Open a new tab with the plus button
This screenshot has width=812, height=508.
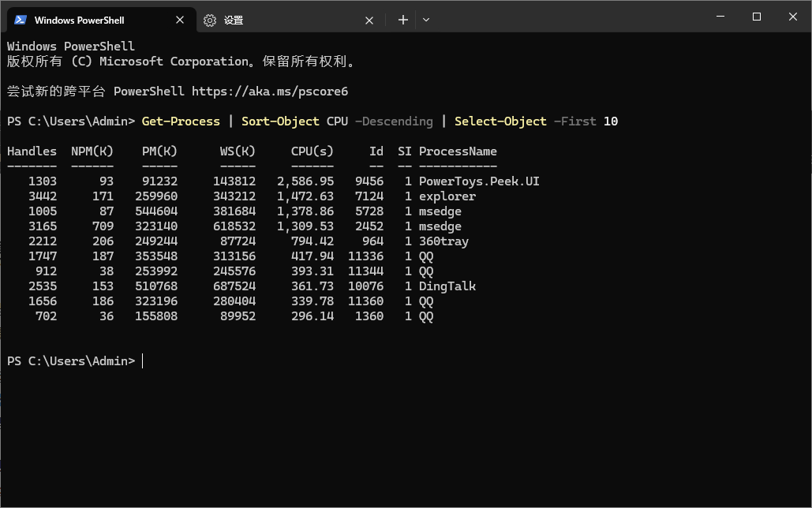[x=403, y=20]
